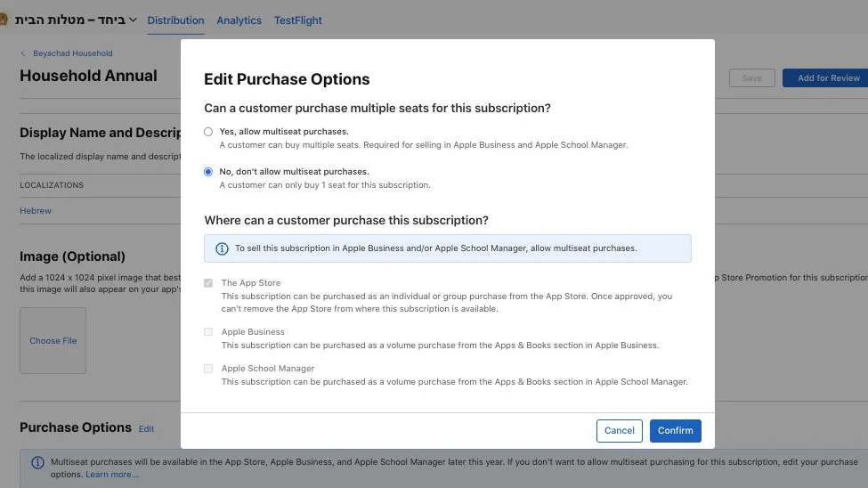
Task: Click the 'LOCALIZATIONS' column label
Action: pyautogui.click(x=52, y=185)
